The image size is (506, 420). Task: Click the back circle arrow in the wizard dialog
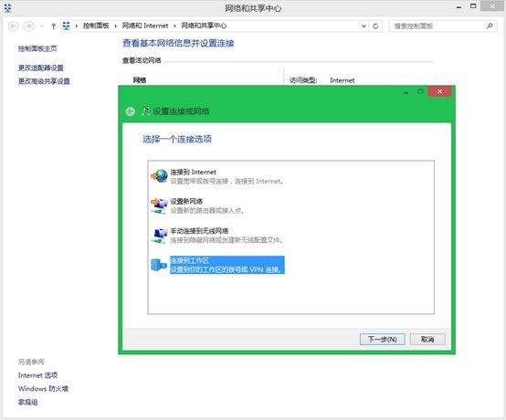coord(130,111)
